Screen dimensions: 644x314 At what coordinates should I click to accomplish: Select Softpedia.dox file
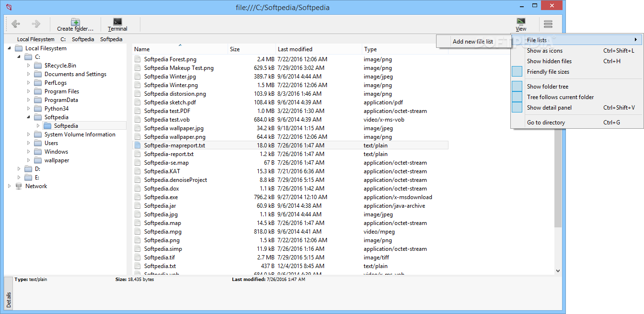click(290, 189)
